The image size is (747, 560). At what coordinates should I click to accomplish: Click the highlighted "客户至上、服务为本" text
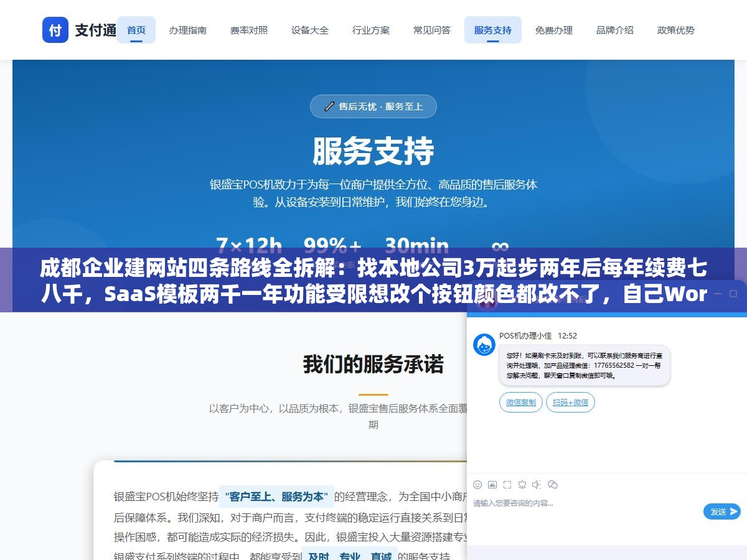pos(276,497)
